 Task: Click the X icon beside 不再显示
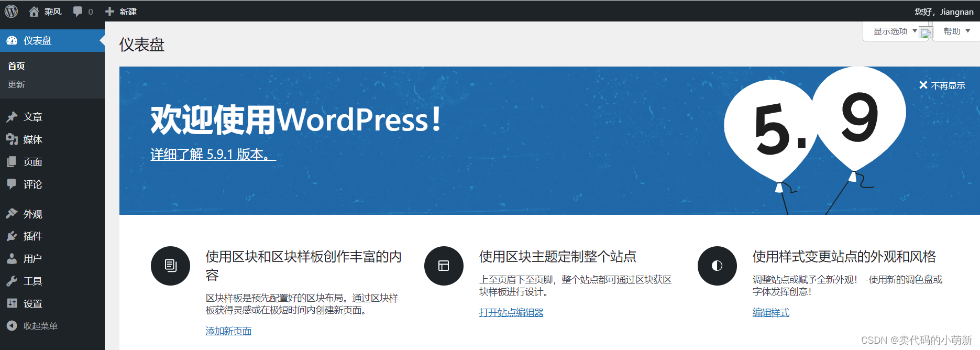coord(923,85)
